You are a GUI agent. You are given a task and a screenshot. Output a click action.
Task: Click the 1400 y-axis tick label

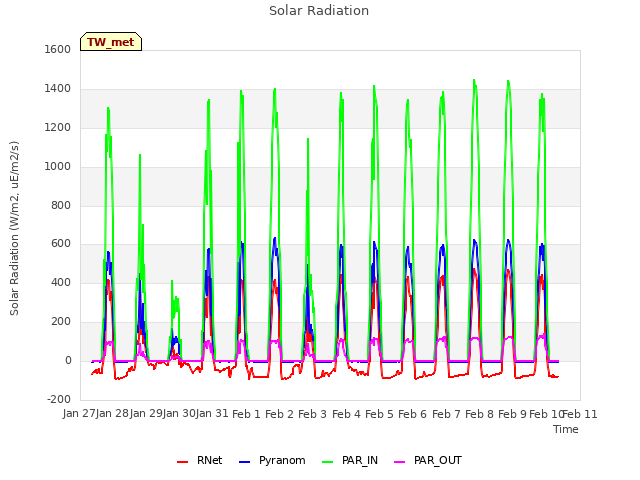point(58,89)
